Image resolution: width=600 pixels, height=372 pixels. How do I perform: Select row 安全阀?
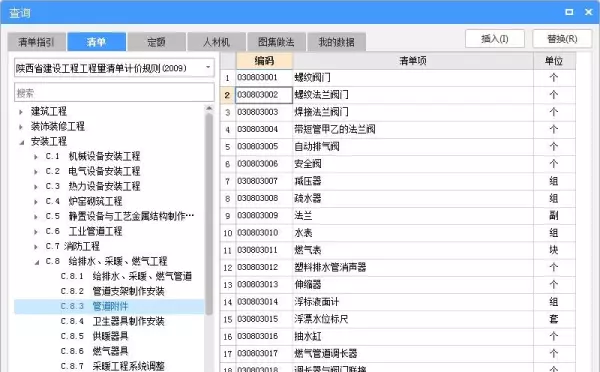pyautogui.click(x=398, y=164)
